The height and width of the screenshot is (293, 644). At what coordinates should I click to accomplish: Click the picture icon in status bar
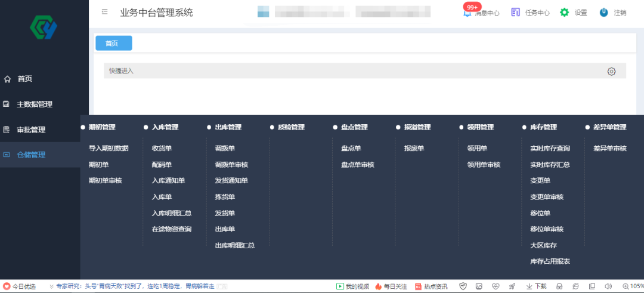479,286
